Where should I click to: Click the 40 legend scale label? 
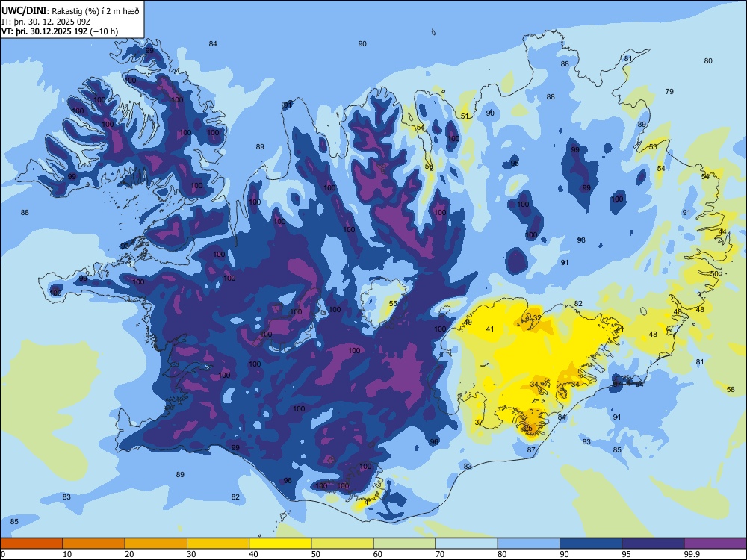click(x=254, y=554)
